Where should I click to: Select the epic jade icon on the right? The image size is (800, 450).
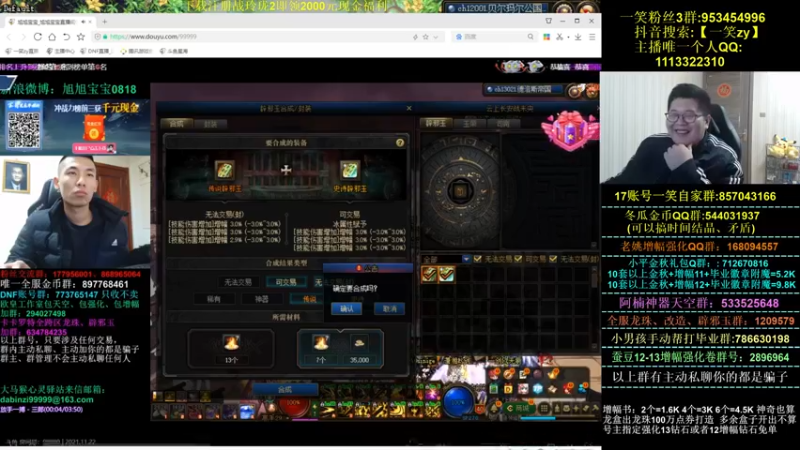349,170
